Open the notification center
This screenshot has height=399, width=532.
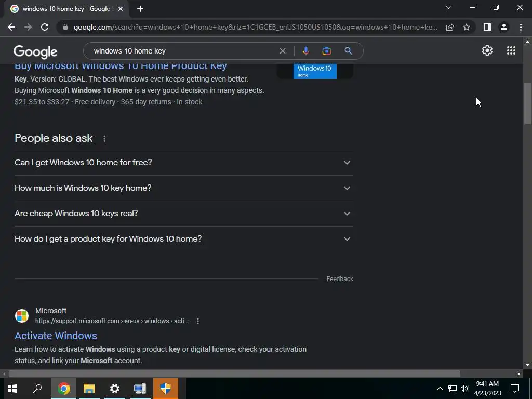[x=515, y=389]
